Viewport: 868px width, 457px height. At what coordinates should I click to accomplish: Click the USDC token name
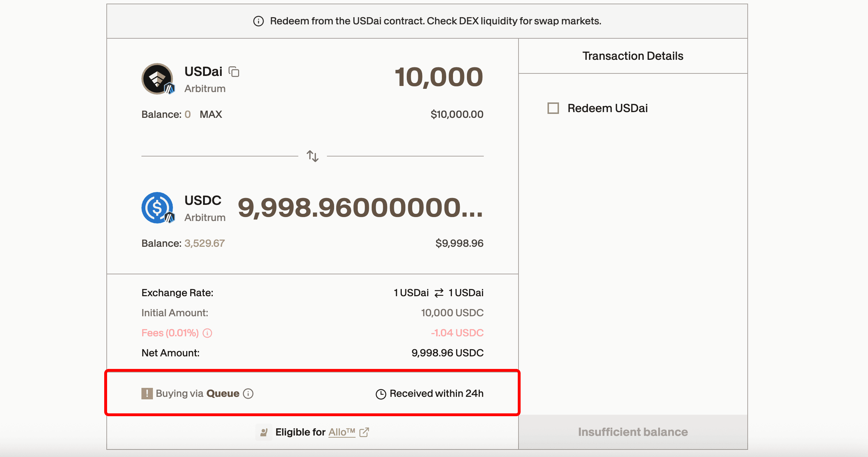pos(203,201)
